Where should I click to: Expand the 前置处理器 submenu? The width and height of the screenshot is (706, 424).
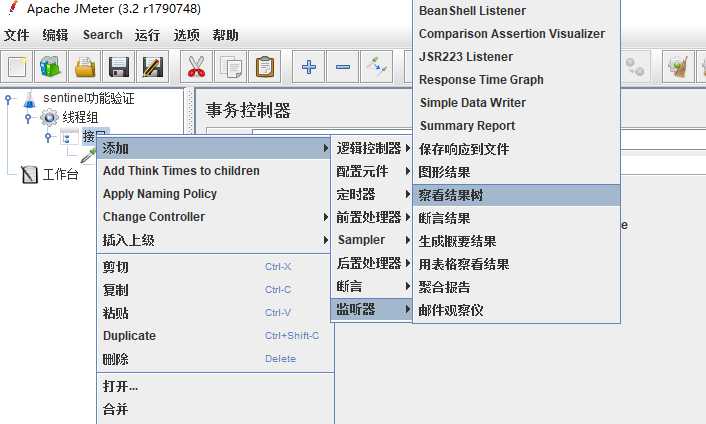click(x=372, y=217)
